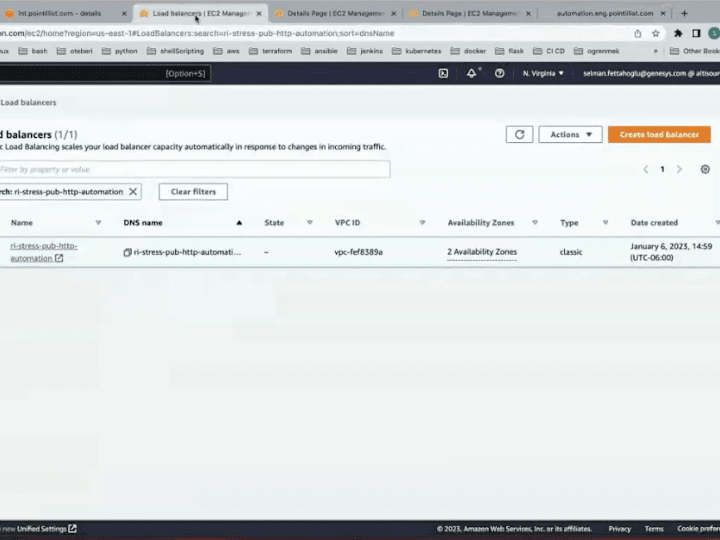
Task: Bookmark this page with the star
Action: 656,34
